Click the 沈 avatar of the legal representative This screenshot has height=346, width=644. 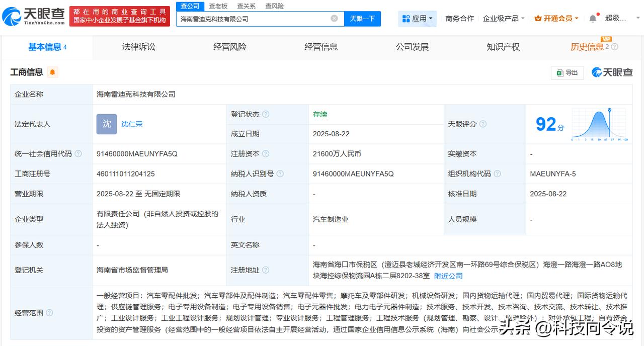(x=107, y=124)
